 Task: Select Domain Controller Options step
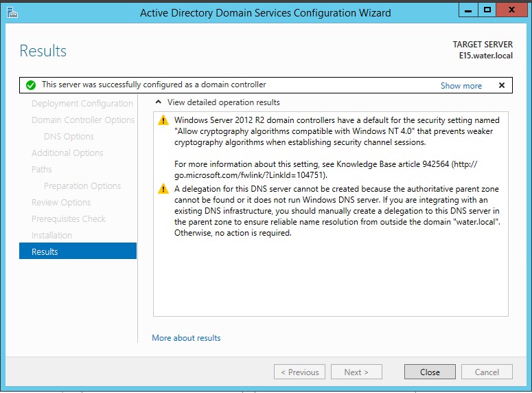(83, 120)
